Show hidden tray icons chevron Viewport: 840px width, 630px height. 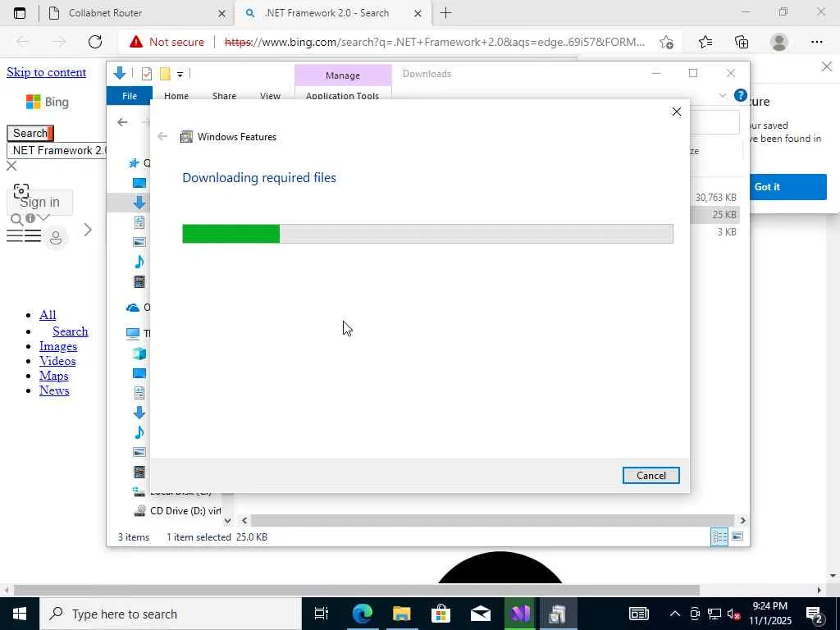coord(674,614)
